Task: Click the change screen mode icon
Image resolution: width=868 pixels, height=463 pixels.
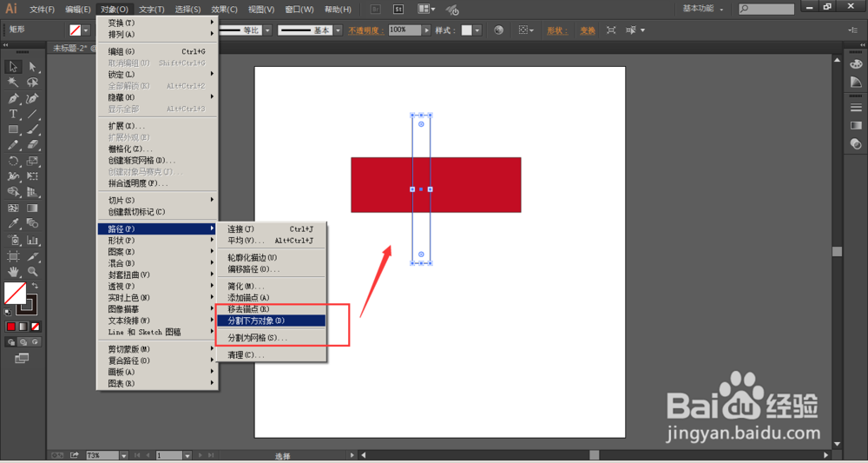Action: click(x=22, y=359)
